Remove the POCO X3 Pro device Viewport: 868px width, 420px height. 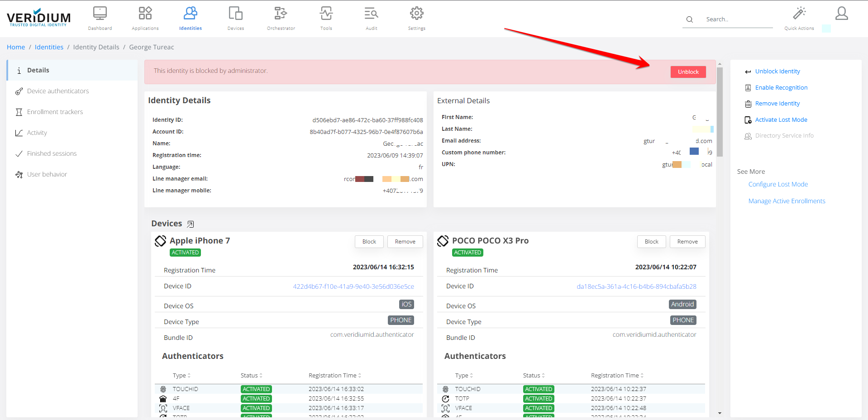pos(687,242)
